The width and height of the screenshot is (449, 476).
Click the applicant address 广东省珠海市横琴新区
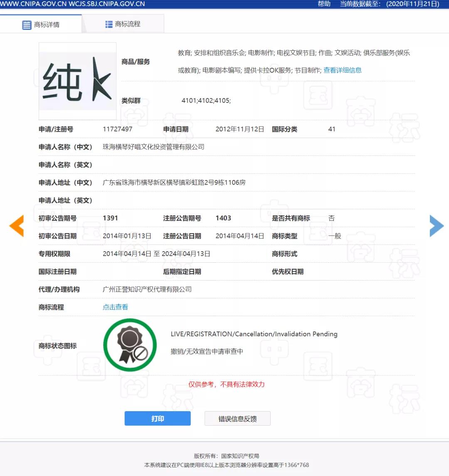pyautogui.click(x=174, y=183)
